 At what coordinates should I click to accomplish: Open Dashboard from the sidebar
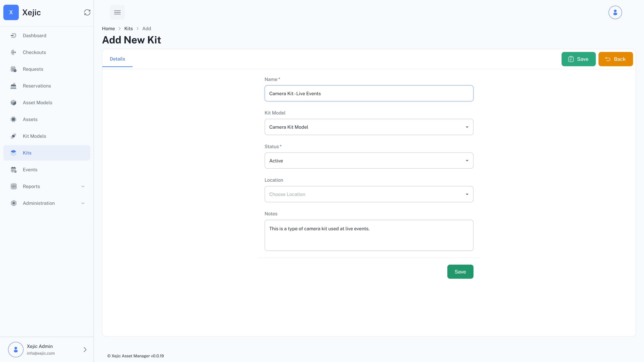tap(47, 36)
